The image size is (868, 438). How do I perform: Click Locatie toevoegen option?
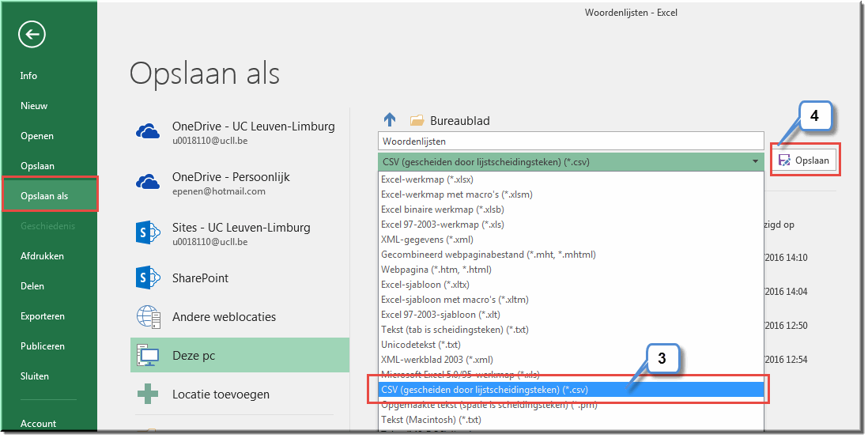240,395
